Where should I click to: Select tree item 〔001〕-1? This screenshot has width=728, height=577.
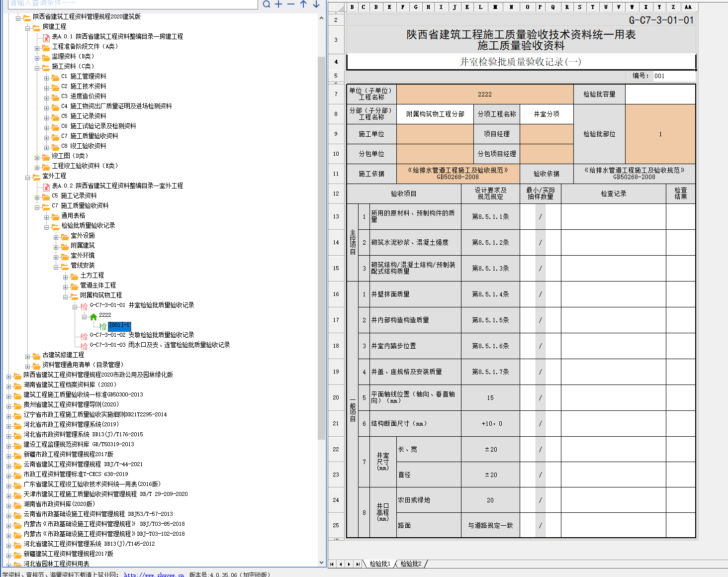(119, 325)
